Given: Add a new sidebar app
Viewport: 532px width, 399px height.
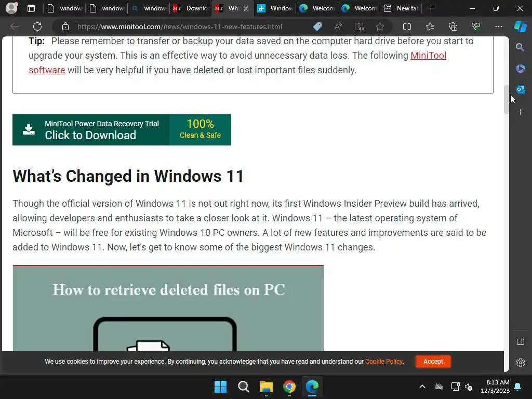Looking at the screenshot, I should [x=520, y=112].
